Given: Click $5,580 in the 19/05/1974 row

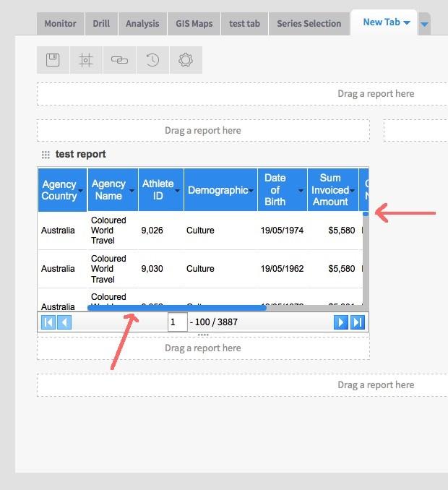Looking at the screenshot, I should tap(342, 231).
